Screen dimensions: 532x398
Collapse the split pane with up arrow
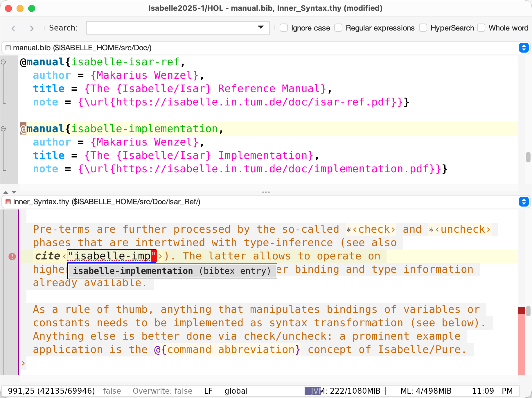(x=6, y=192)
